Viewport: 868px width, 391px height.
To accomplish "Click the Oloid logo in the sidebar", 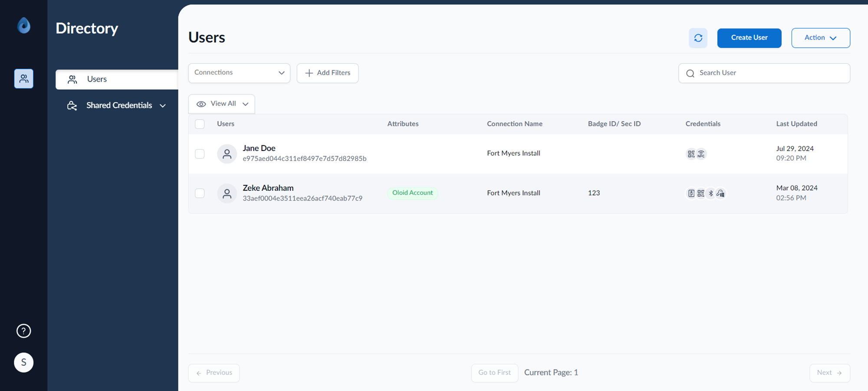I will click(24, 26).
